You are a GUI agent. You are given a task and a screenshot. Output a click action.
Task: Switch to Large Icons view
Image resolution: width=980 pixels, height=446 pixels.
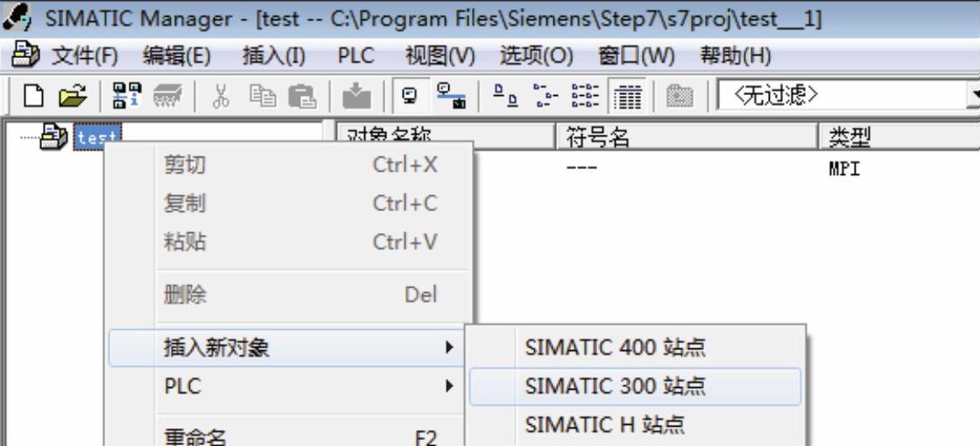coord(505,96)
